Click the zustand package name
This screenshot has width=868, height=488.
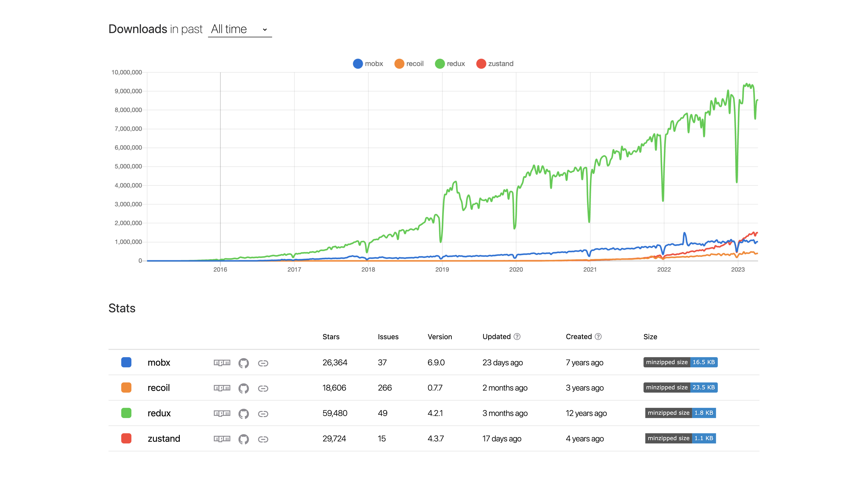pos(164,438)
